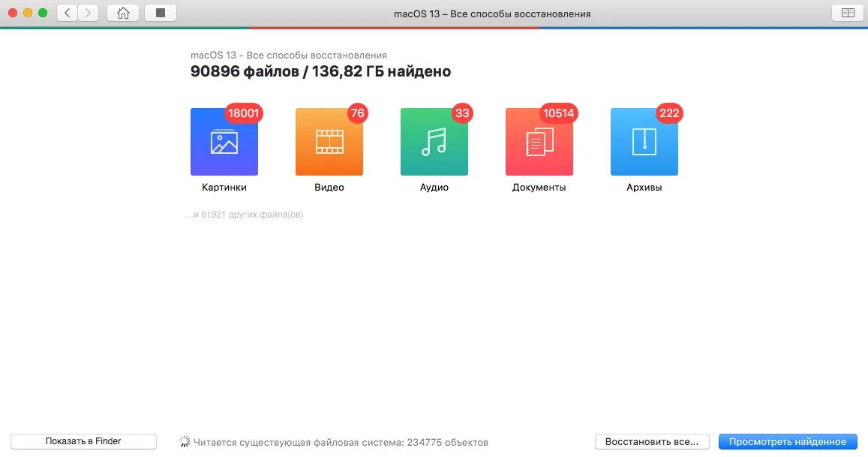Click the scanning progress spinner icon
Image resolution: width=868 pixels, height=457 pixels.
click(x=185, y=441)
